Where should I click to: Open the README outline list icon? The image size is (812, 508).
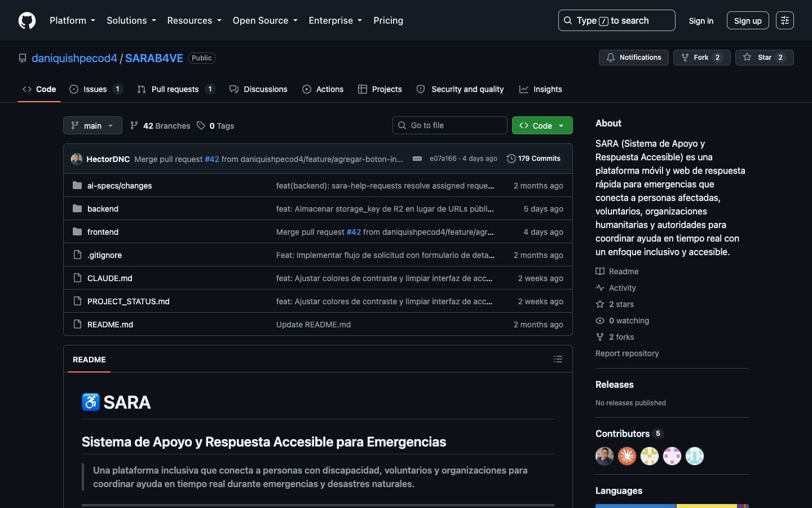(x=558, y=359)
